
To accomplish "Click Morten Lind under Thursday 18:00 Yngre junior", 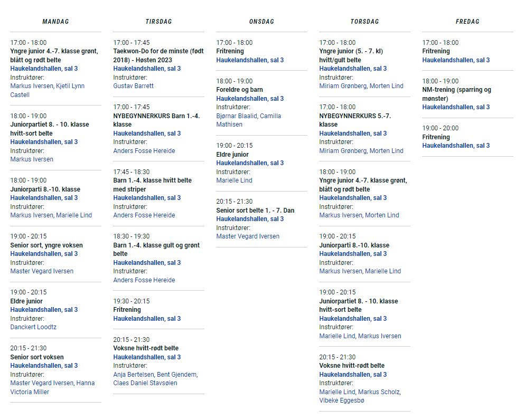I will (x=382, y=215).
